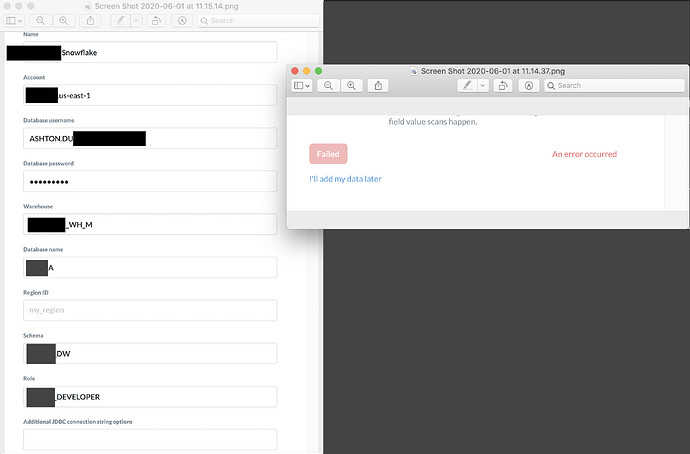Rotate the image in 11.15.14 window
This screenshot has width=690, height=454.
point(156,21)
